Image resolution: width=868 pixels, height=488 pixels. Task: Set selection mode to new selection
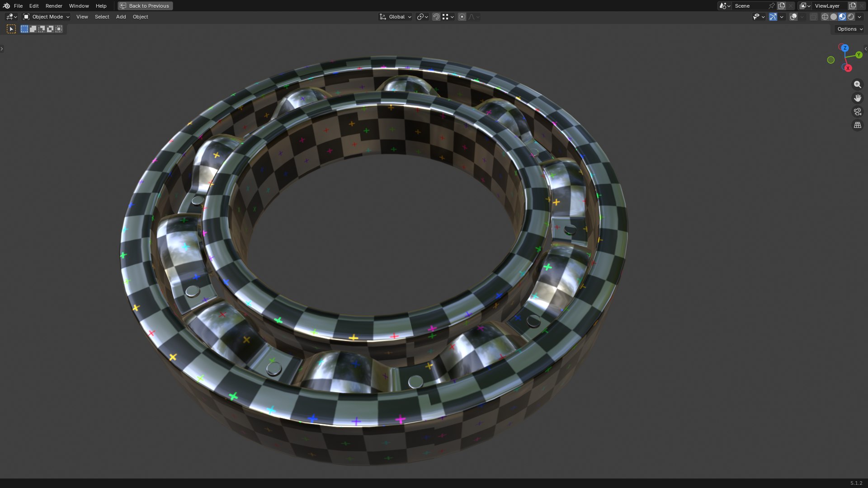(x=24, y=29)
